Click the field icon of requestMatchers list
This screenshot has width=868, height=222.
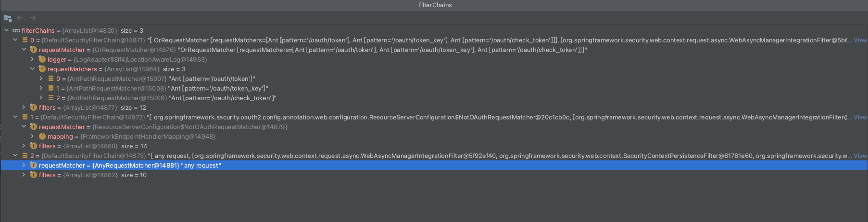coord(42,69)
